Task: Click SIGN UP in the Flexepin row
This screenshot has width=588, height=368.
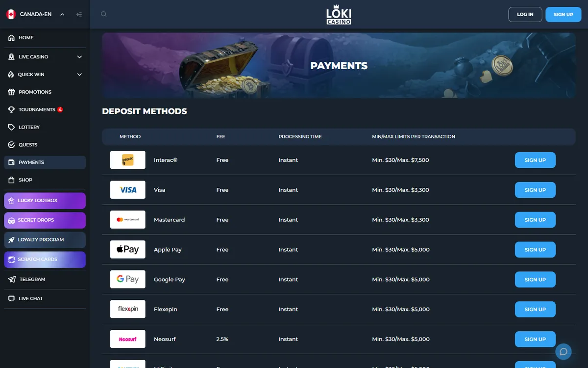Action: 535,309
